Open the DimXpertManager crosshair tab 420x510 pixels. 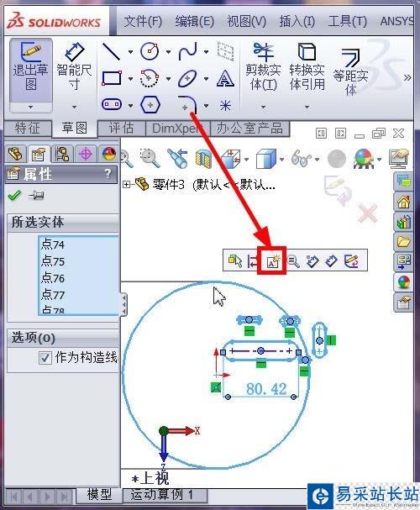86,154
